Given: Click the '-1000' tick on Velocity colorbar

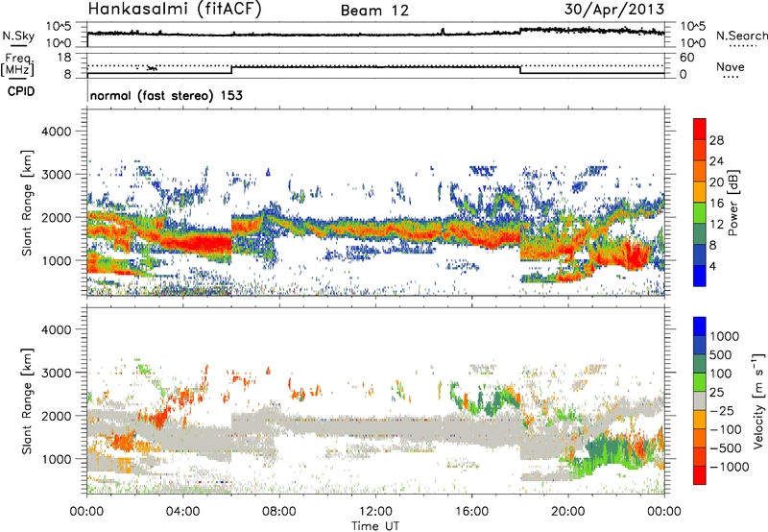Looking at the screenshot, I should point(730,467).
